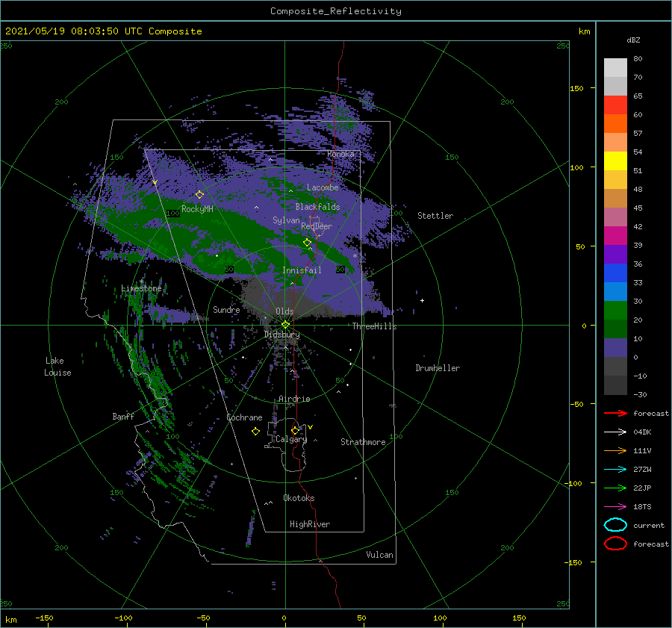672x628 pixels.
Task: Pick the bright green band between 30 and 20
Action: 615,310
